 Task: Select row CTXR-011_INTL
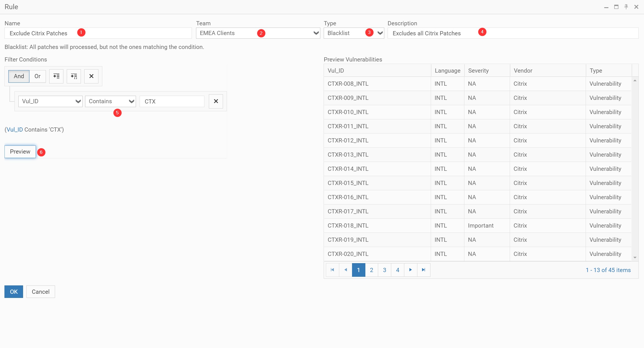tap(478, 126)
